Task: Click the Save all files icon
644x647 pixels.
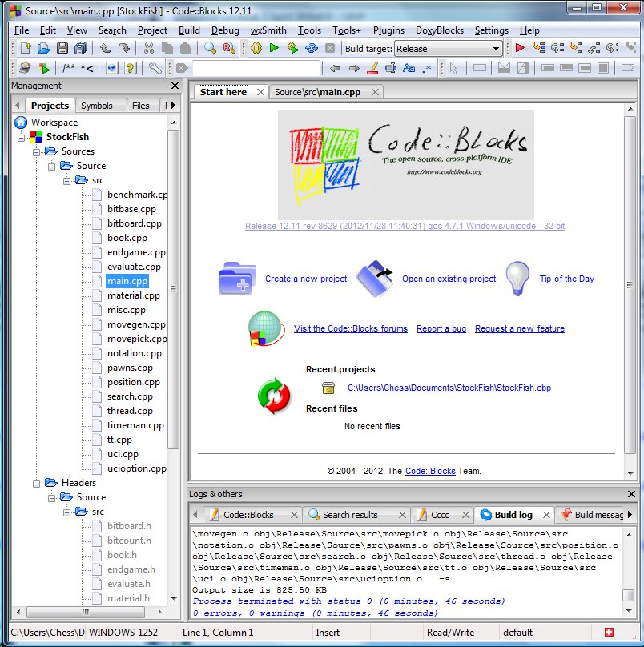Action: click(81, 48)
